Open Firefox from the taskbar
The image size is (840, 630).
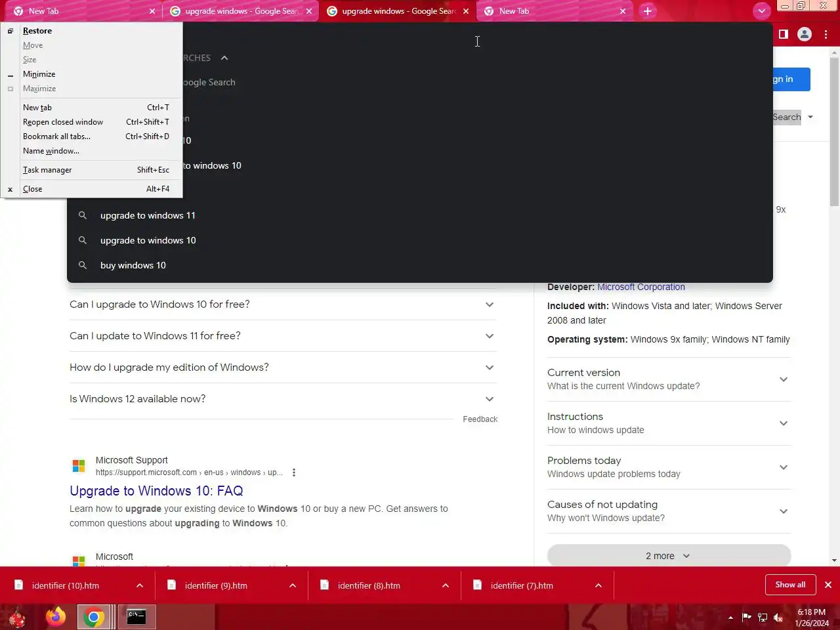[56, 617]
